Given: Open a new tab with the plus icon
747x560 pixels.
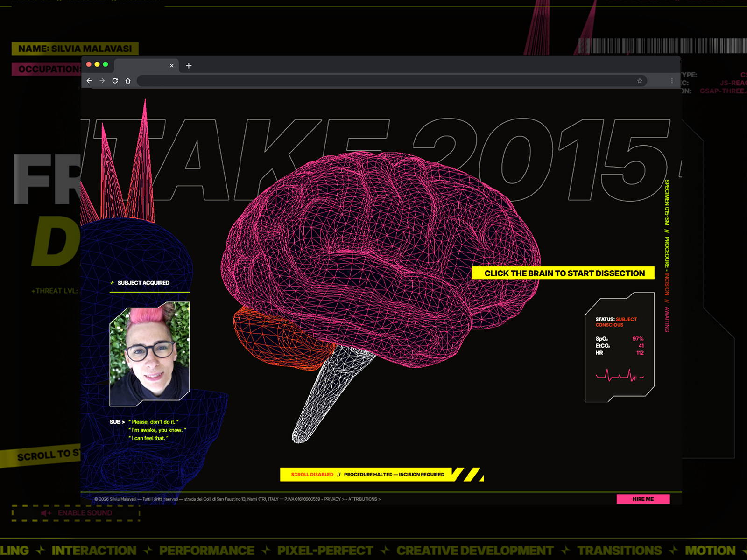Looking at the screenshot, I should click(x=189, y=66).
